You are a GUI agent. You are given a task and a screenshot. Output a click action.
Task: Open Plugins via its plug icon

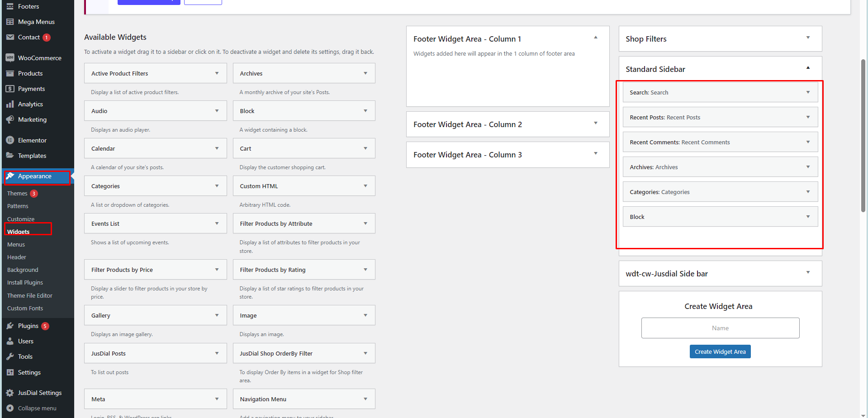10,326
